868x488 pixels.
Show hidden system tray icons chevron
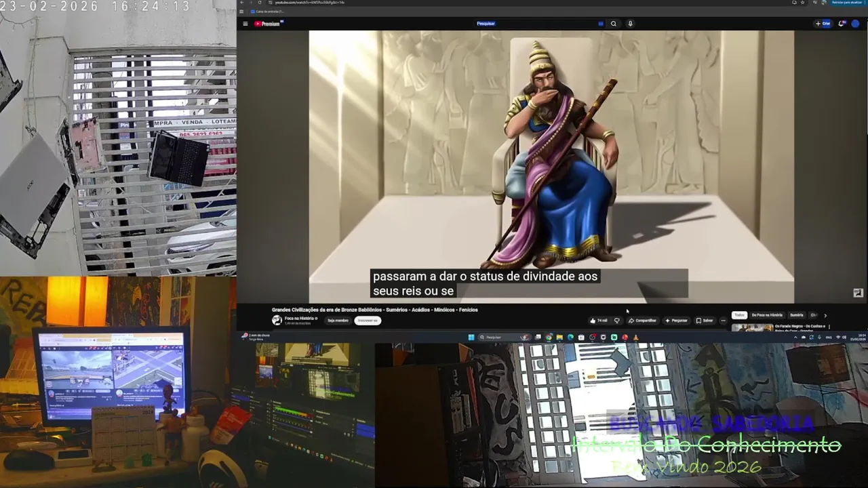point(795,338)
